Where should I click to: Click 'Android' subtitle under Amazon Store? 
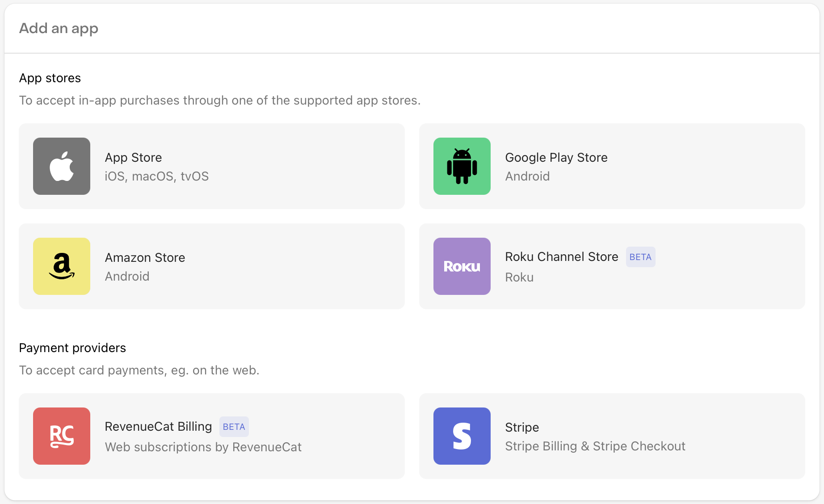point(127,277)
